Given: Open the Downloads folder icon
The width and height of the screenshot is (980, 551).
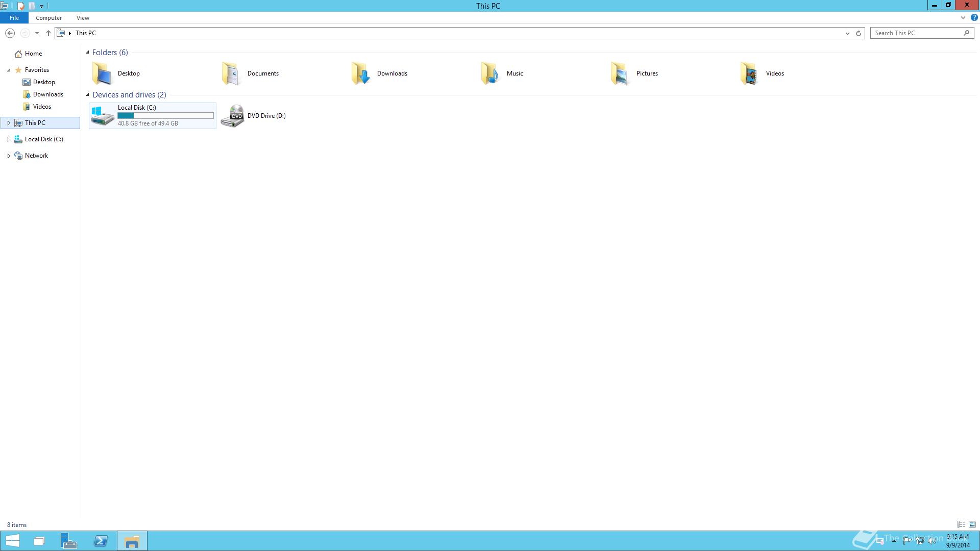Looking at the screenshot, I should click(x=360, y=73).
